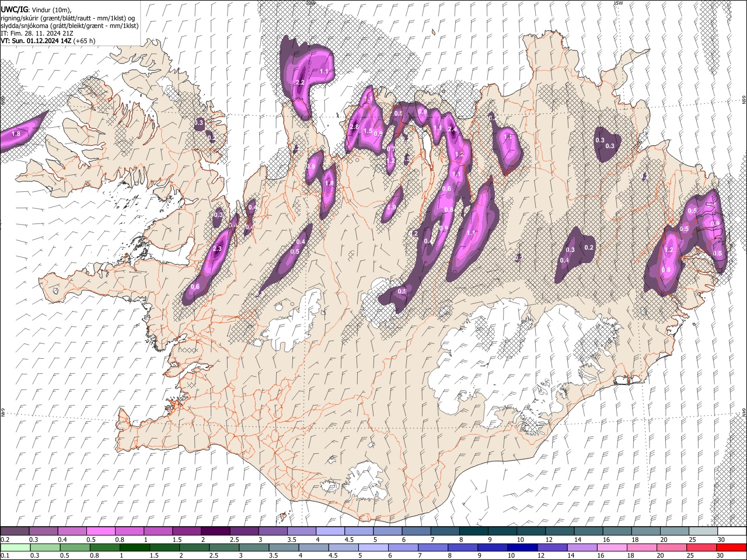This screenshot has width=747, height=560.
Task: Pick the light lavender 4–4.5 snow legend swatch
Action: coord(330,531)
